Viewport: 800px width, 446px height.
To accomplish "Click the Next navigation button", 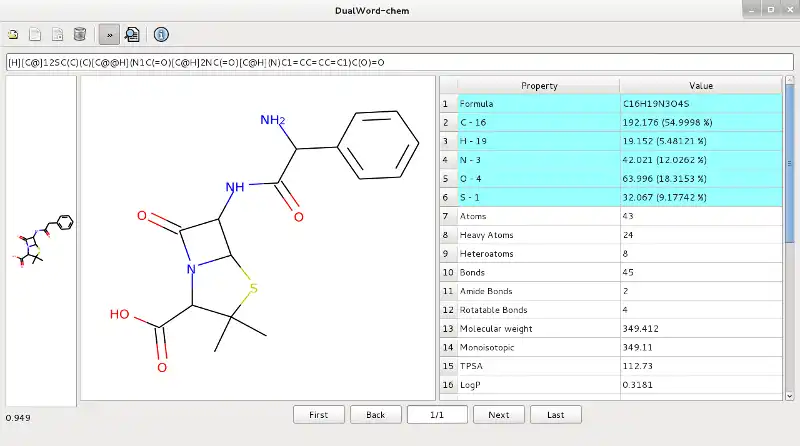I will point(498,415).
